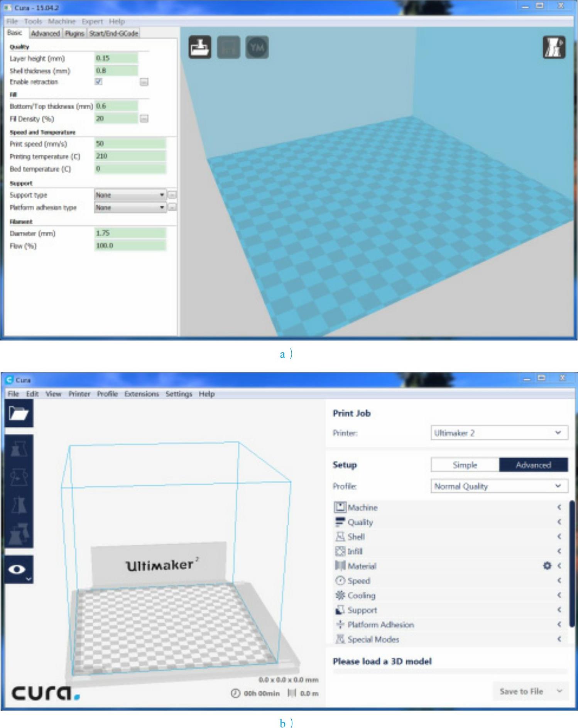Click the Save to File button
This screenshot has width=578, height=728.
coord(521,691)
